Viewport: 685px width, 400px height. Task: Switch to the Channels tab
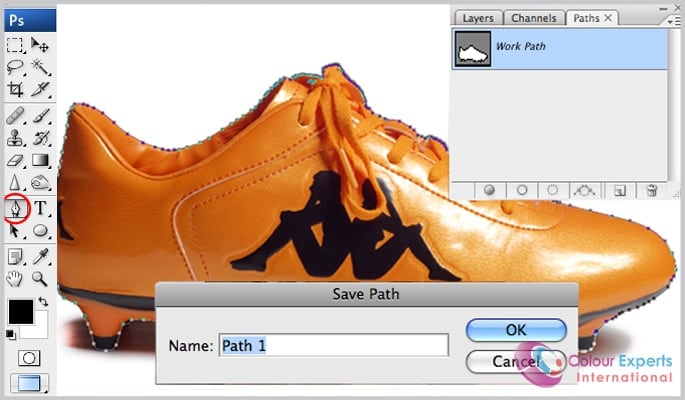pyautogui.click(x=534, y=18)
